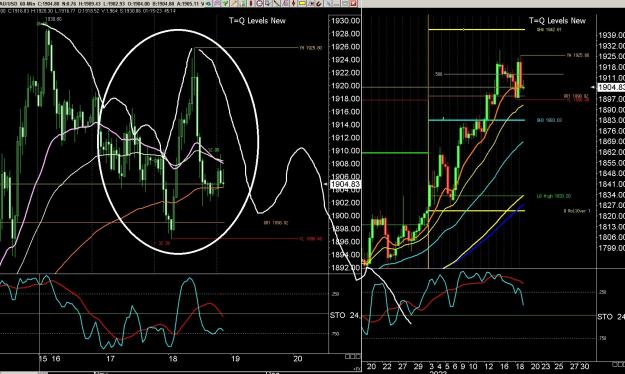Click date 17 on the left time axis

pyautogui.click(x=110, y=358)
